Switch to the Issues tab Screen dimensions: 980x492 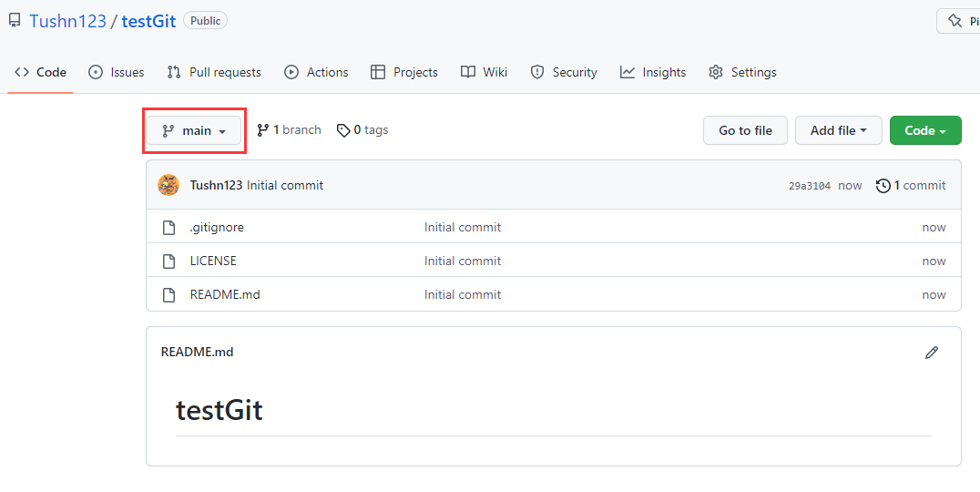pyautogui.click(x=117, y=72)
